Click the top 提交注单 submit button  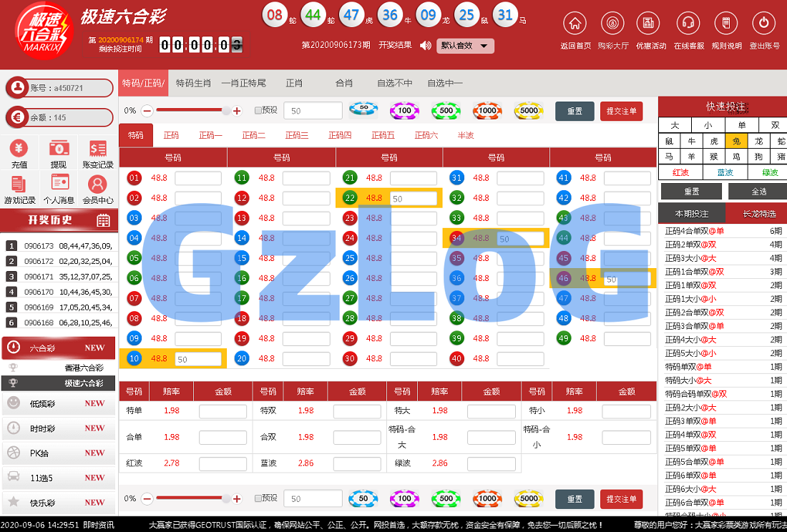621,112
